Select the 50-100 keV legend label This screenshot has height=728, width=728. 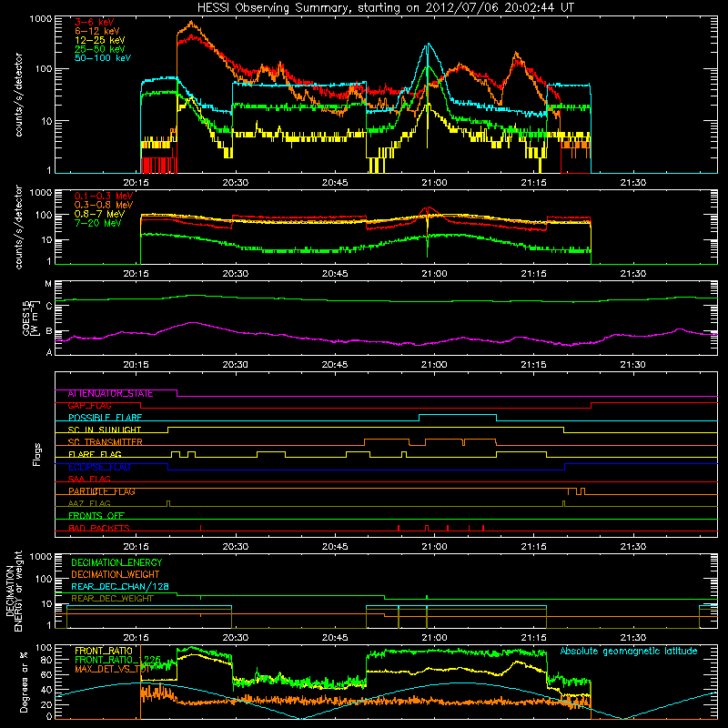click(103, 58)
